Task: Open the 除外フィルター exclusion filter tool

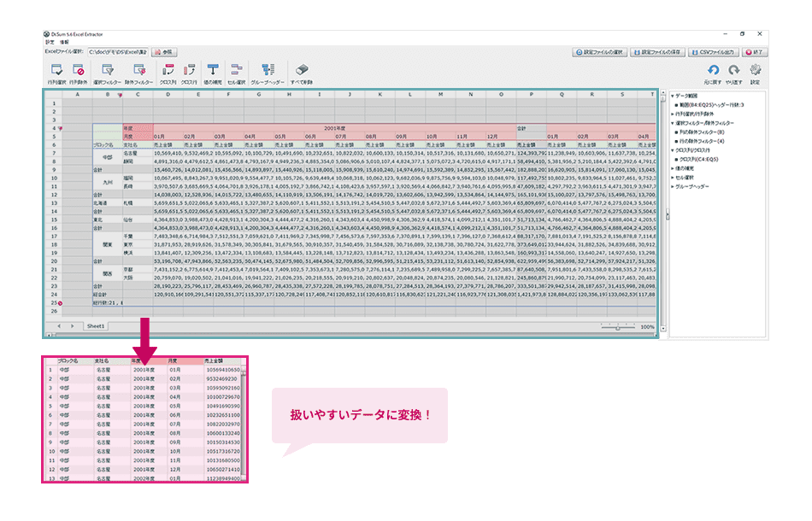Action: coord(139,68)
